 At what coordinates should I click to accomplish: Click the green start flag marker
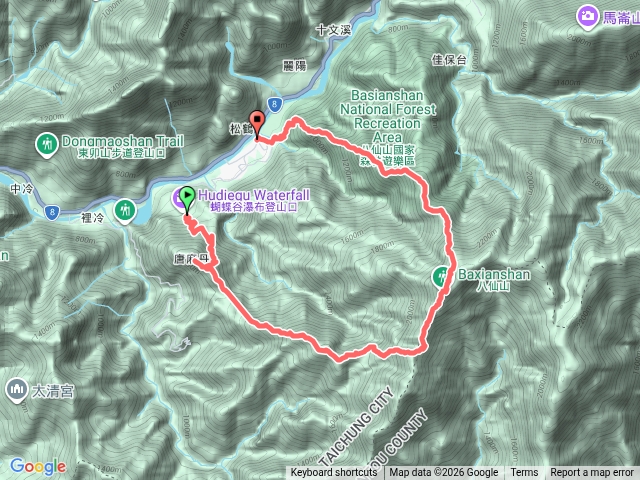click(187, 199)
